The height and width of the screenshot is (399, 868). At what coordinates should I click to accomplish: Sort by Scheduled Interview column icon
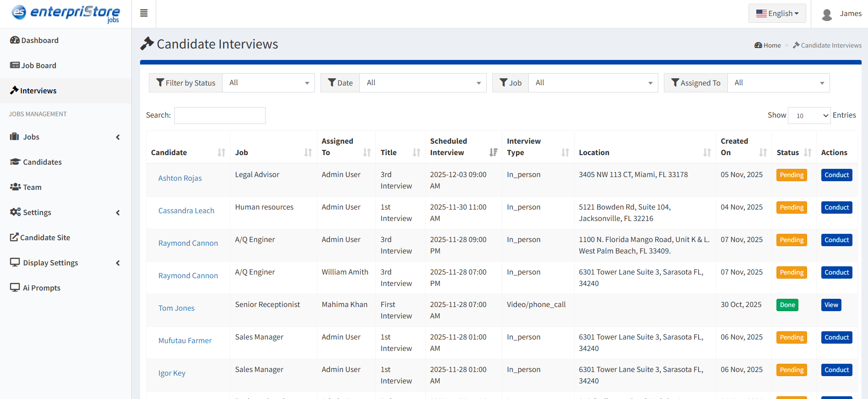tap(493, 152)
